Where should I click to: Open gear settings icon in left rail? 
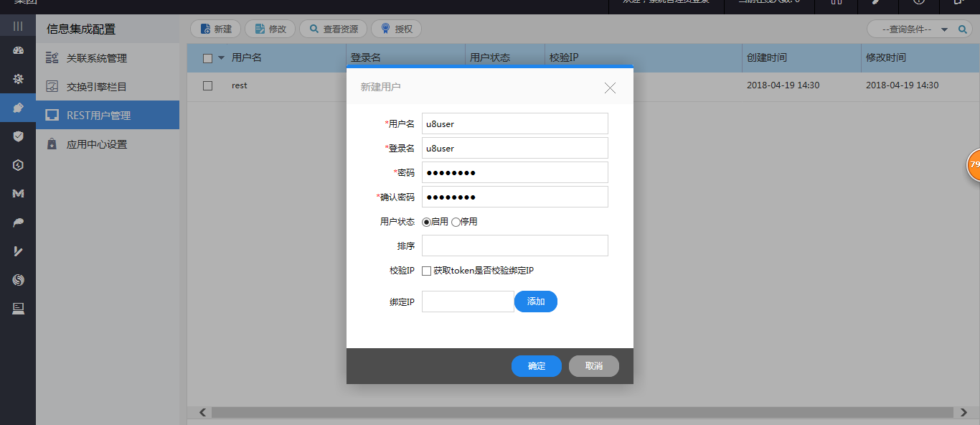coord(18,80)
